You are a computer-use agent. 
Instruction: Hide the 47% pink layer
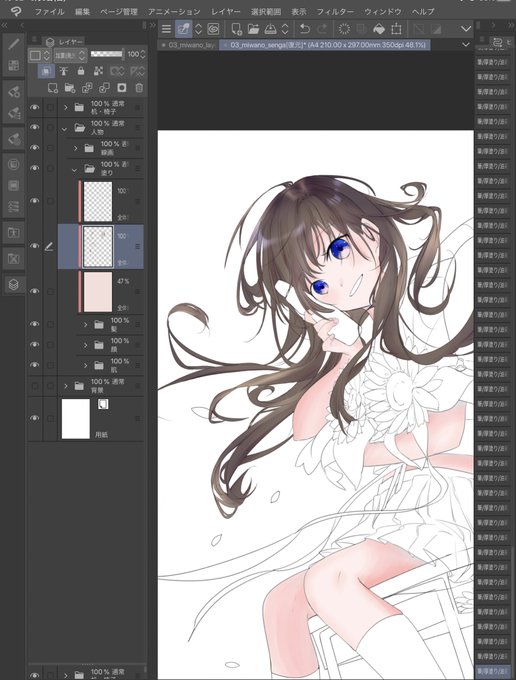(x=35, y=291)
